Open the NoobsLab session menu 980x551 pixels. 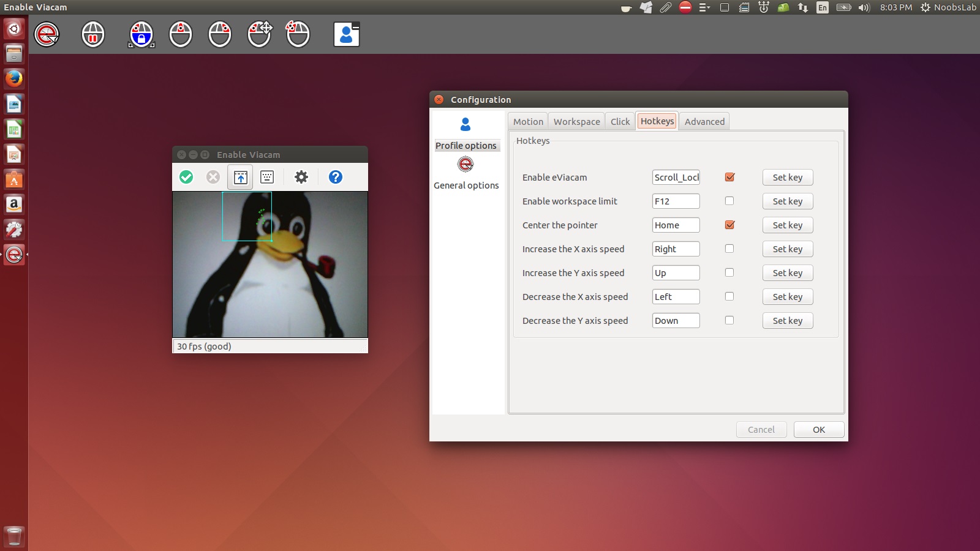coord(948,7)
